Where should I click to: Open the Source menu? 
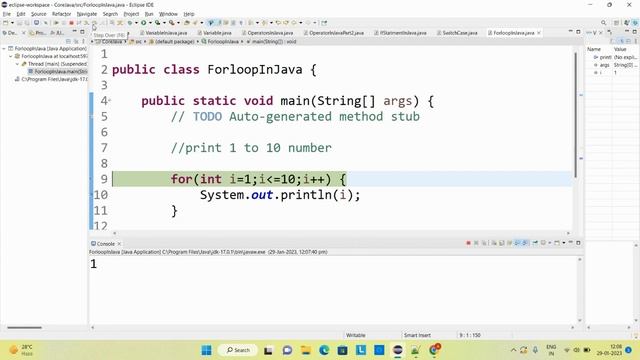[39, 14]
